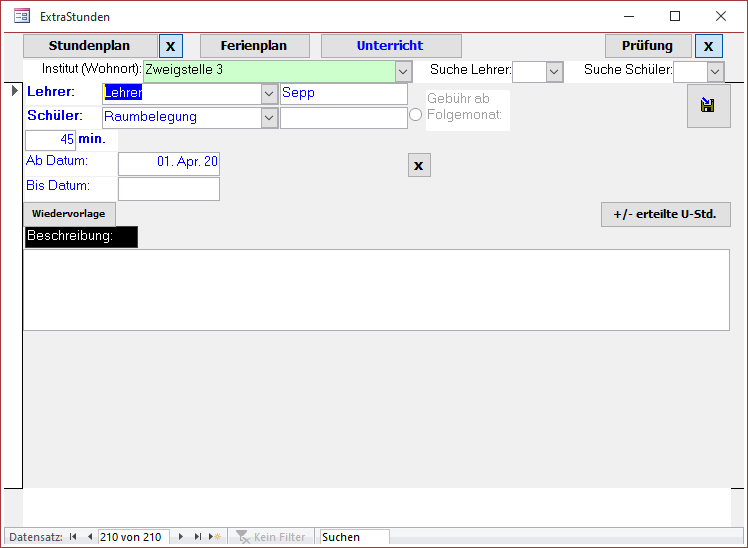The height and width of the screenshot is (548, 748).
Task: Open the Schüler Raumbelegung dropdown list
Action: pos(269,117)
